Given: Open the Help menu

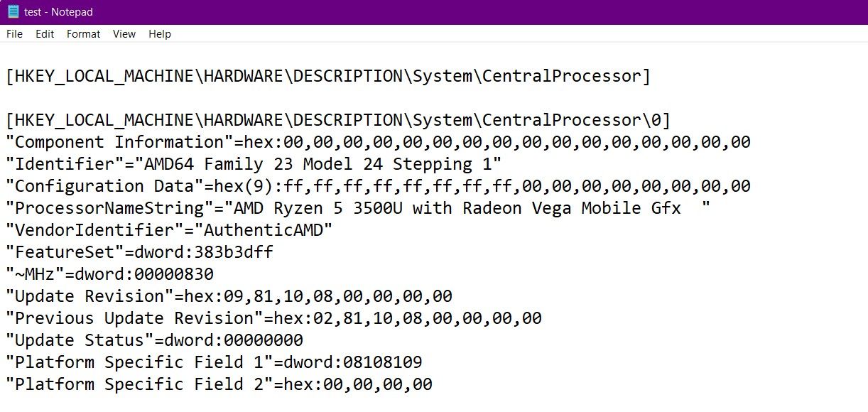Looking at the screenshot, I should (160, 34).
